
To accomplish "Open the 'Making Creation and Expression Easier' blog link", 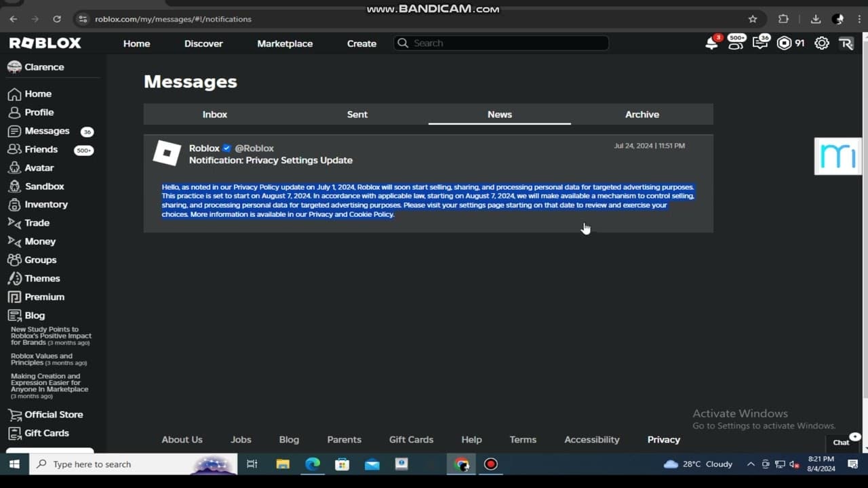I will point(50,386).
